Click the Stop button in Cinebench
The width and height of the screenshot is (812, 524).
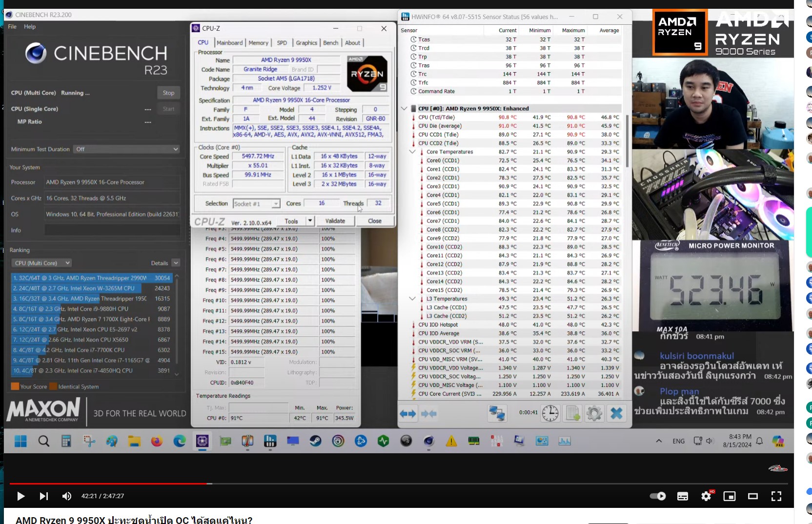[168, 93]
